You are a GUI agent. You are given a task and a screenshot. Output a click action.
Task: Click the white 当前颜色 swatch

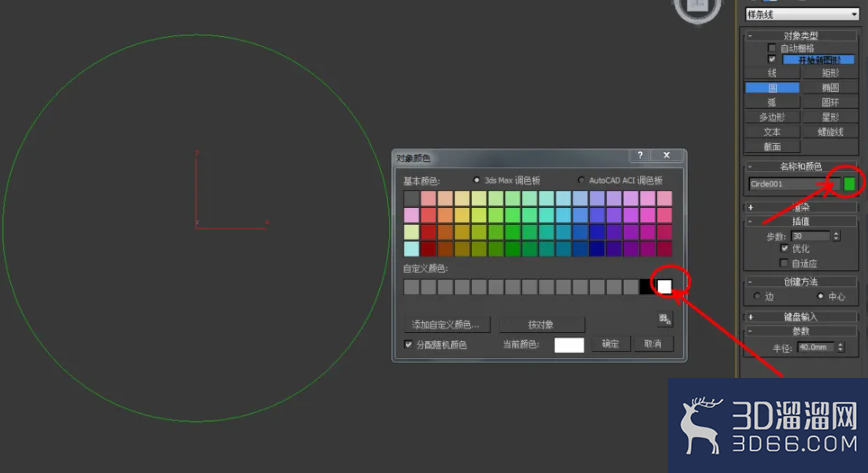coord(569,345)
